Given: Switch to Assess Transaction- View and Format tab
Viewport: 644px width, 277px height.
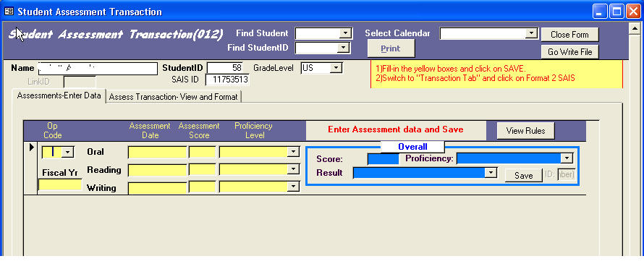Looking at the screenshot, I should click(174, 97).
